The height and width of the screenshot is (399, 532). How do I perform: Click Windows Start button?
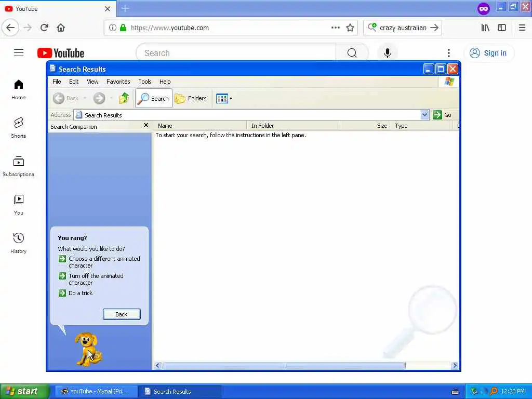(24, 391)
